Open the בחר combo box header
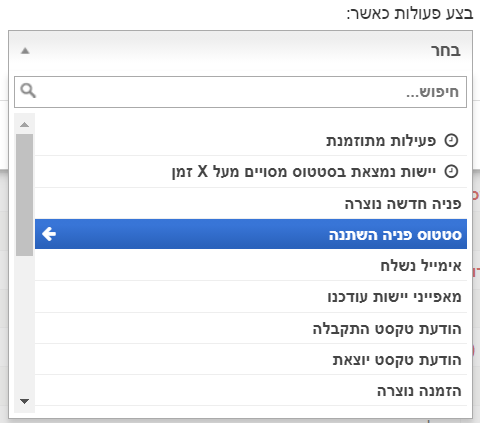This screenshot has width=480, height=423. click(x=240, y=51)
